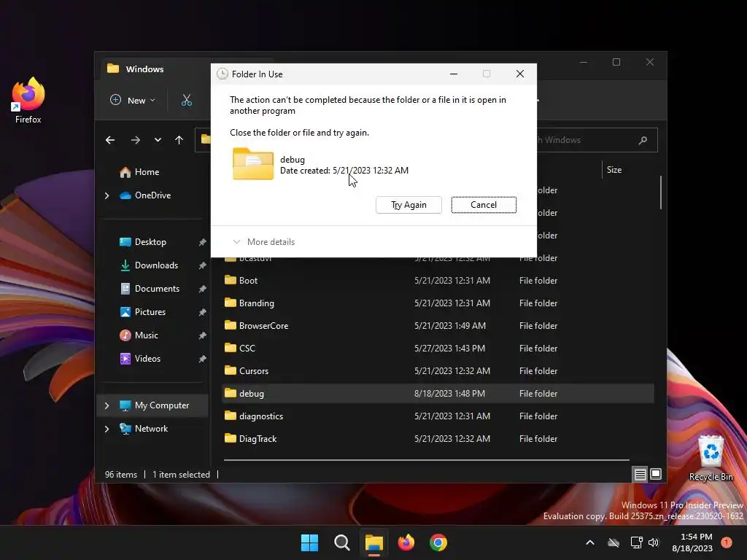Open the New dropdown in File Explorer
This screenshot has width=747, height=560.
pos(133,101)
